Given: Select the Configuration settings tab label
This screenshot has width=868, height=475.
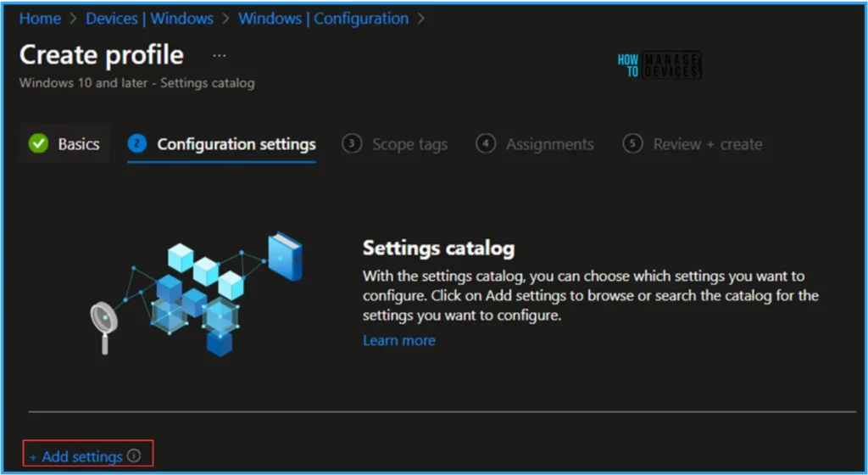Looking at the screenshot, I should click(236, 144).
